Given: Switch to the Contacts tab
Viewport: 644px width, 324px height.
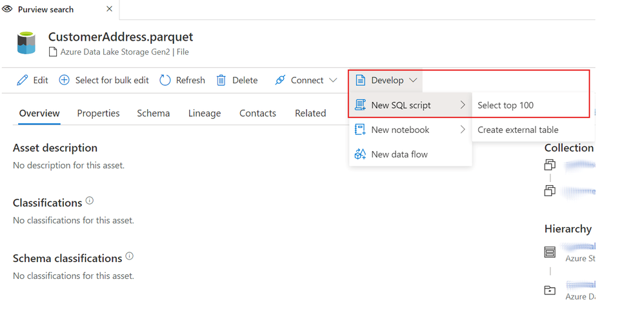Looking at the screenshot, I should tap(257, 113).
